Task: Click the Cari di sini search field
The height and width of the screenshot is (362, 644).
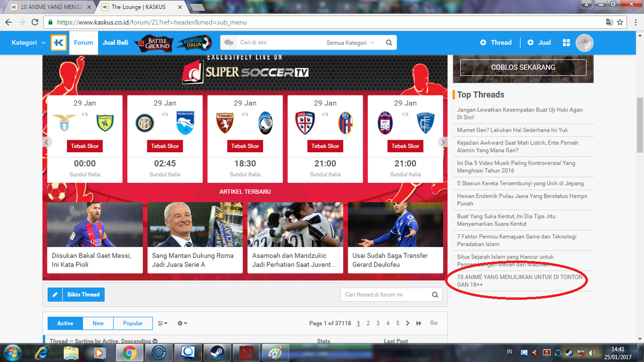Action: 279,43
